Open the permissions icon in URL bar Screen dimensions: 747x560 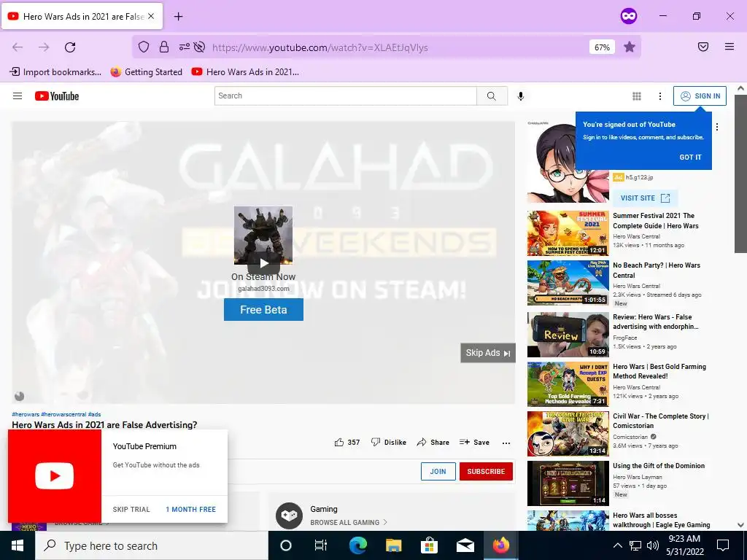click(185, 47)
